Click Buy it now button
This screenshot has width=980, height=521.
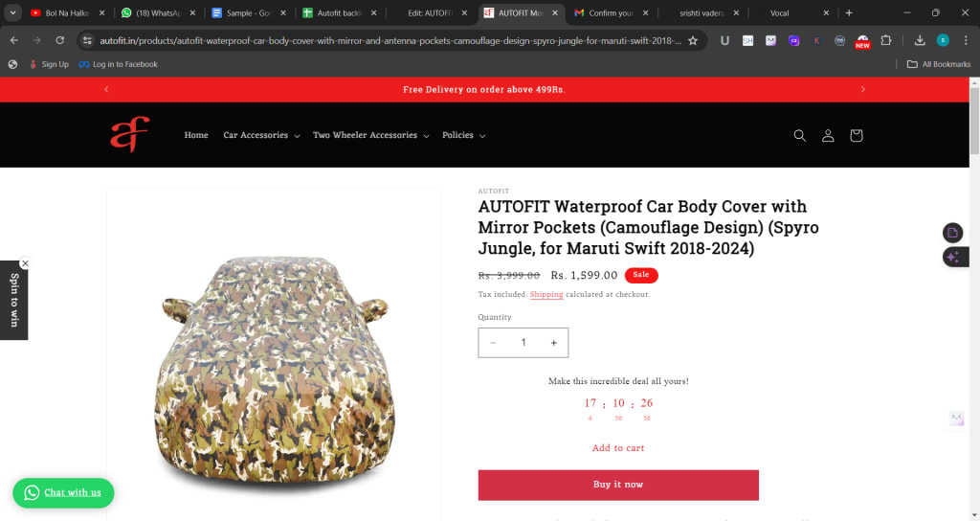click(618, 485)
